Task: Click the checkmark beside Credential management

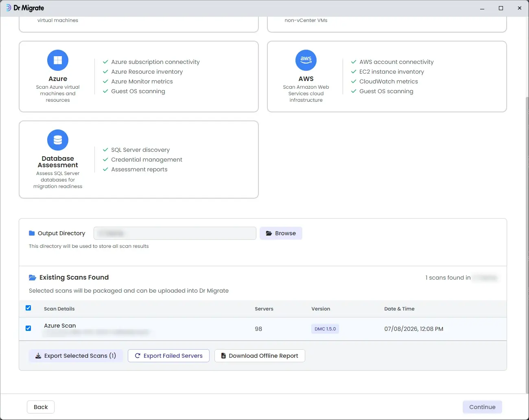Action: tap(105, 160)
